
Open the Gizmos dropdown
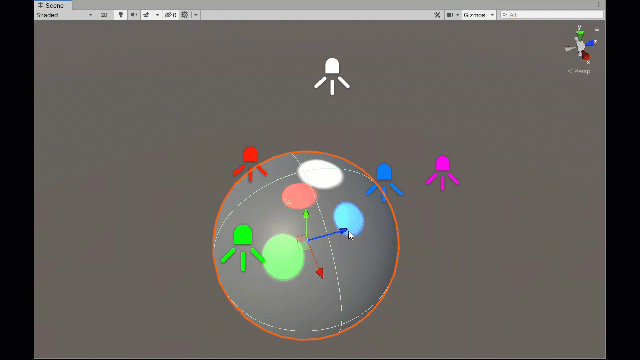479,15
